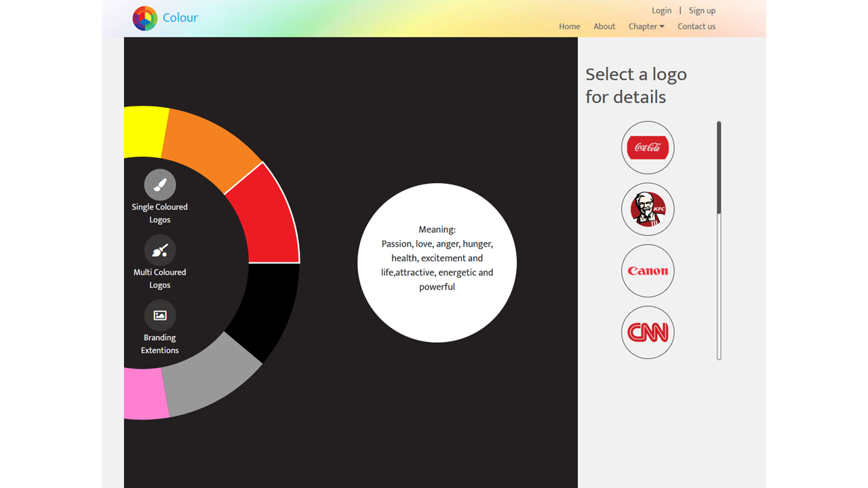Viewport: 868px width, 488px height.
Task: Select the grey segment of colour wheel
Action: (x=207, y=380)
